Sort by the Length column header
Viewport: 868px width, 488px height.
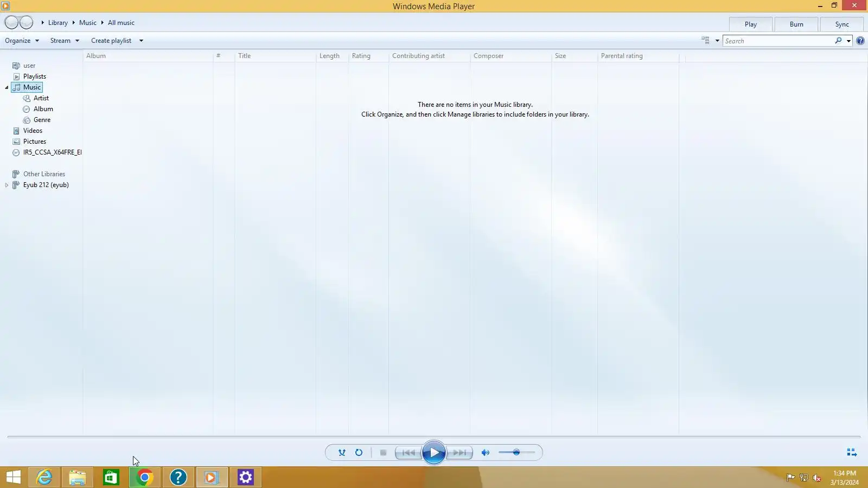pyautogui.click(x=333, y=56)
